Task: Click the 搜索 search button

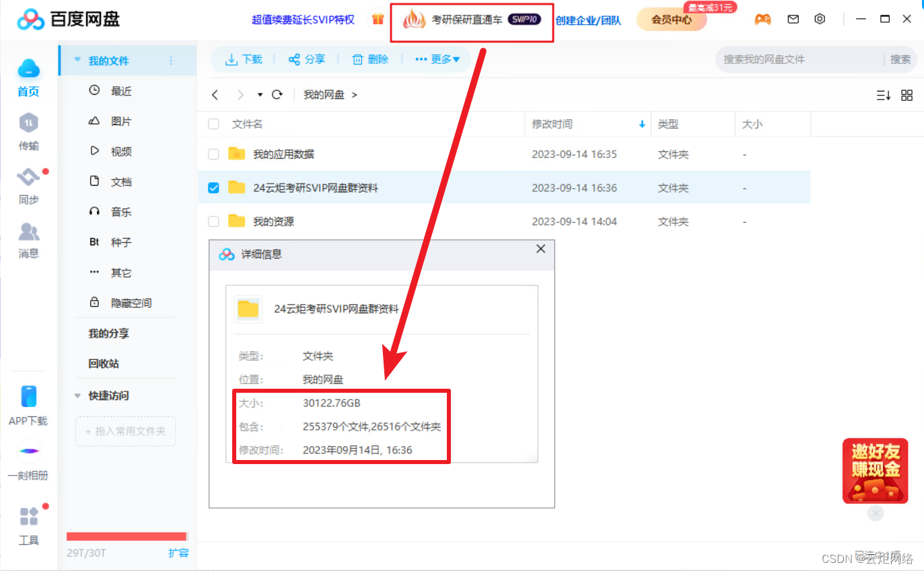Action: tap(900, 59)
